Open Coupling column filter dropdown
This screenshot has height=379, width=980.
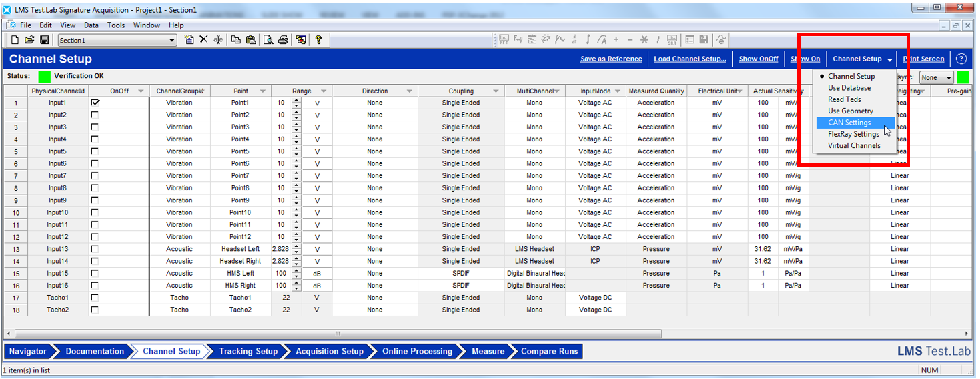tap(496, 91)
